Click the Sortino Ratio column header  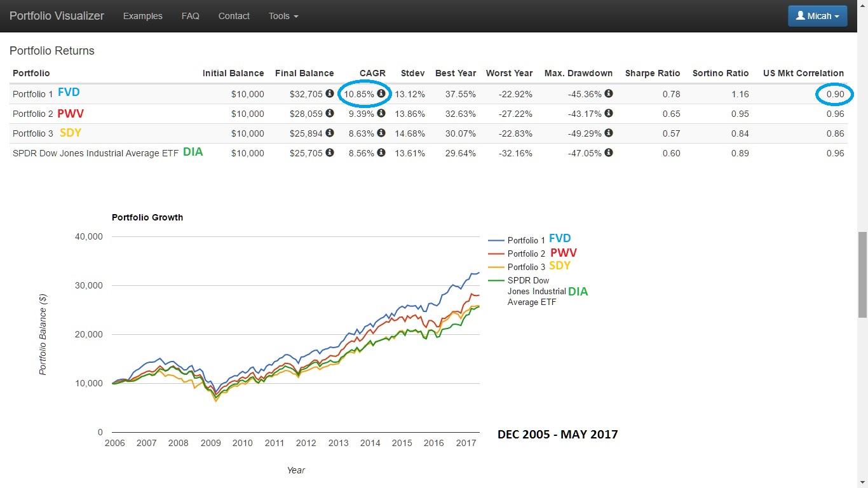click(721, 73)
